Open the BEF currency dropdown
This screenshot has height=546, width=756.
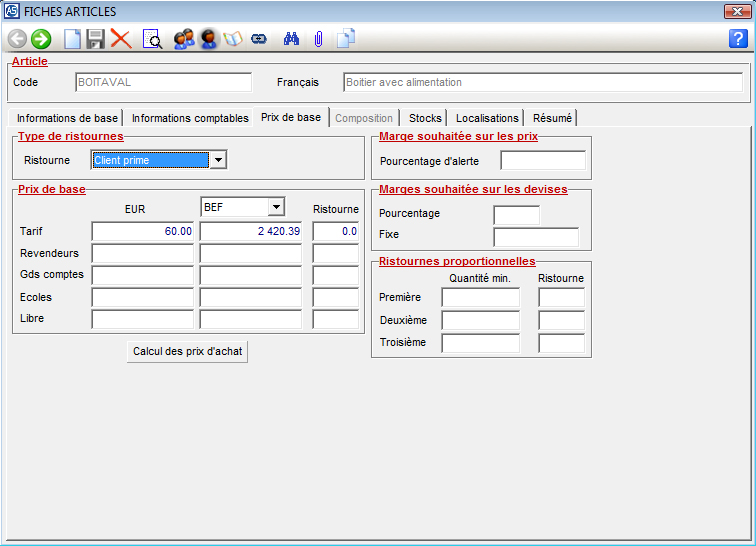pos(276,207)
